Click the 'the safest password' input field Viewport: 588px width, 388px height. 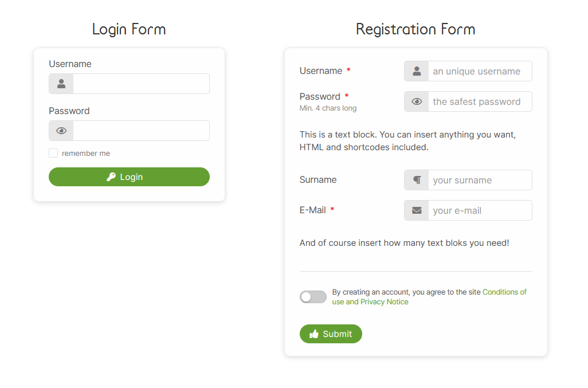click(480, 101)
